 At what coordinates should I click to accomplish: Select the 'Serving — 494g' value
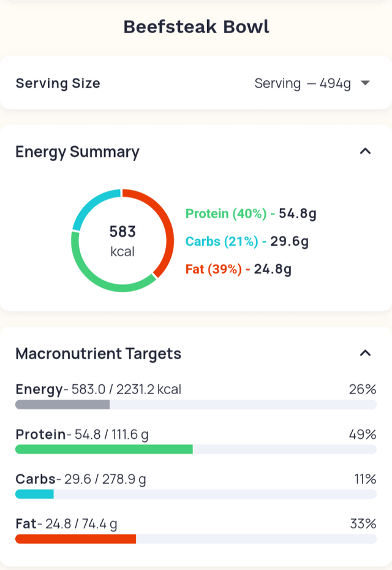tap(303, 83)
